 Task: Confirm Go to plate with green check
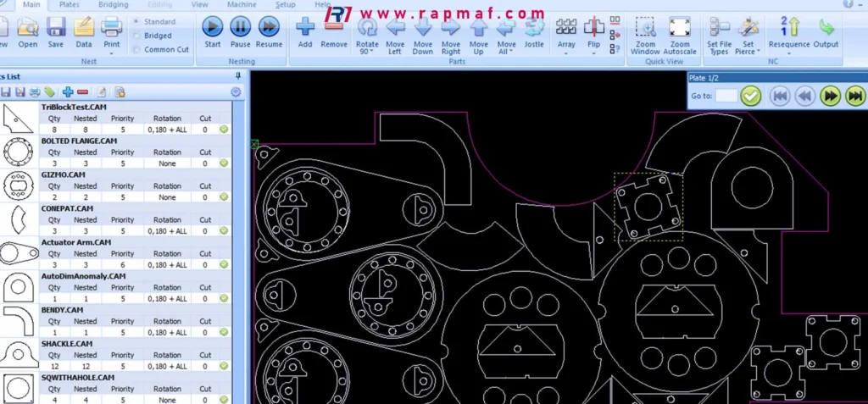pos(751,96)
